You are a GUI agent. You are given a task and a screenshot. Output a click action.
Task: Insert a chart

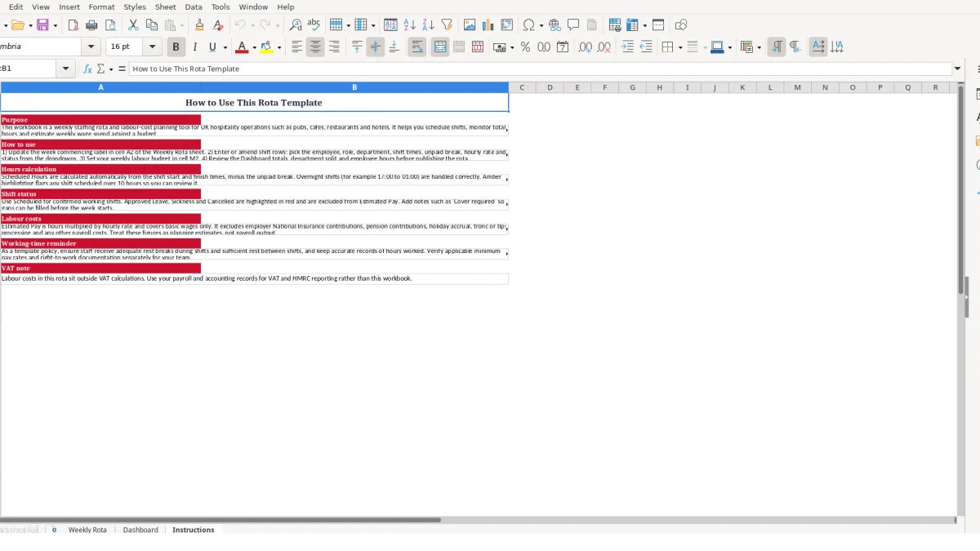pyautogui.click(x=488, y=25)
